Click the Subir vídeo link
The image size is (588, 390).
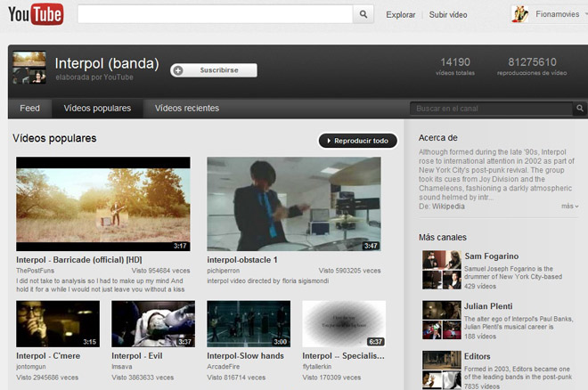click(448, 15)
